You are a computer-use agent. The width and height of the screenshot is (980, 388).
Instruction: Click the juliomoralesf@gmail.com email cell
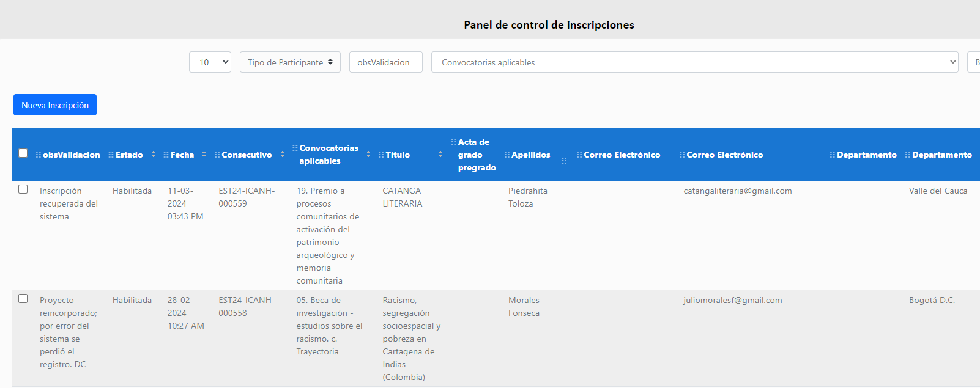click(x=732, y=301)
